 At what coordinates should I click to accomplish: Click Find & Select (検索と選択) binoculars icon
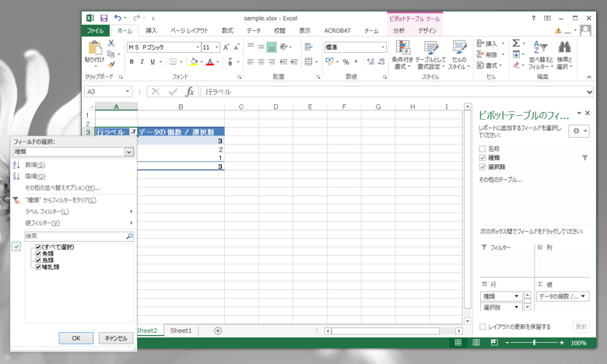[x=564, y=47]
